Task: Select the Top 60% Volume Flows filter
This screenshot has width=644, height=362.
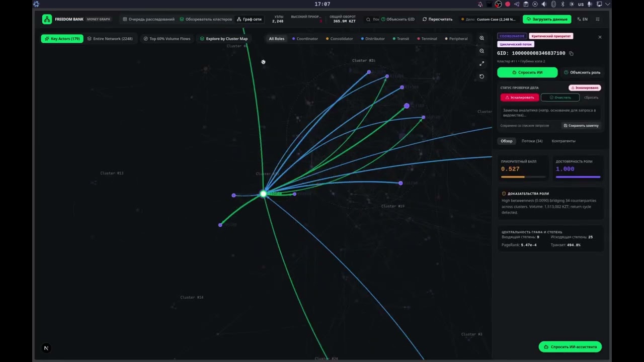Action: (167, 39)
